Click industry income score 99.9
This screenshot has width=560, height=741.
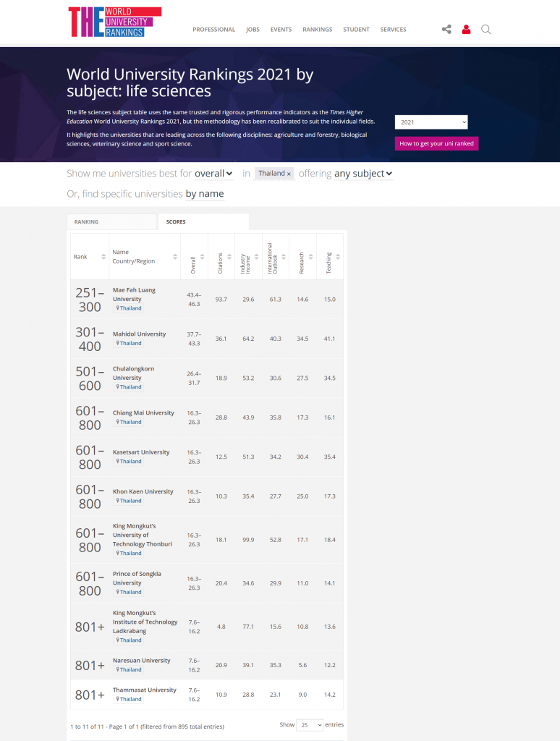point(248,540)
